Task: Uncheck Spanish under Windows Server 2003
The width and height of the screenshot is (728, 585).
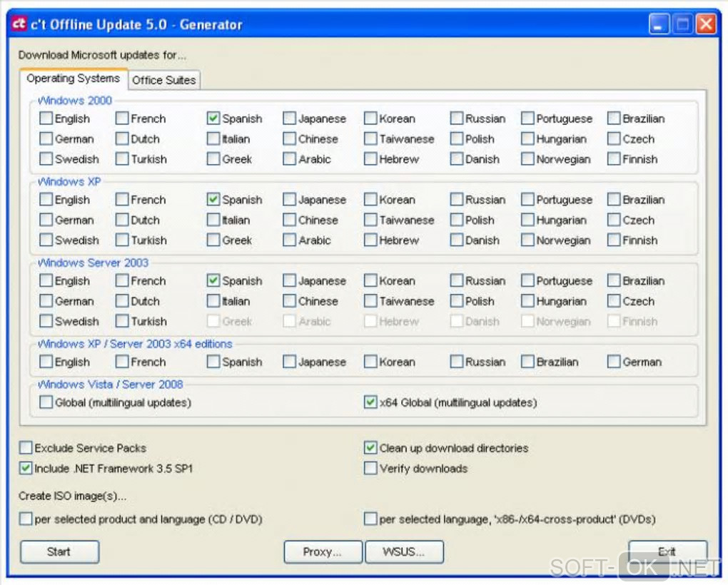Action: click(x=213, y=280)
